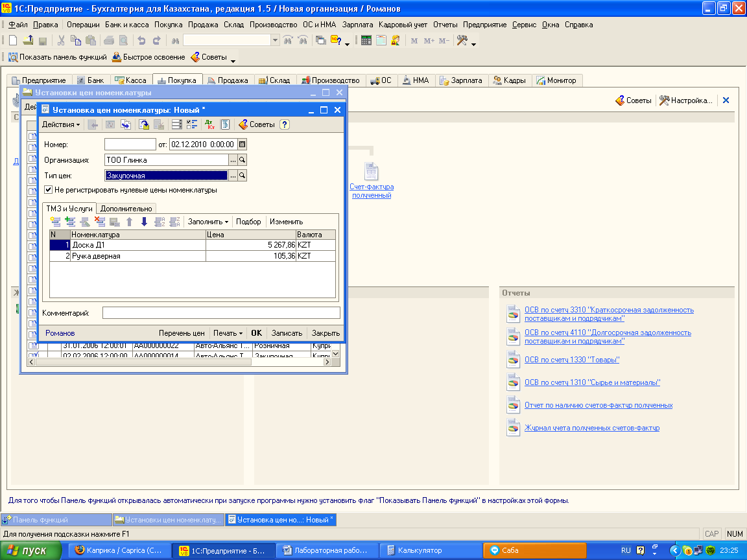Click the magnifier icon next to Организация field
747x560 pixels.
pos(242,160)
